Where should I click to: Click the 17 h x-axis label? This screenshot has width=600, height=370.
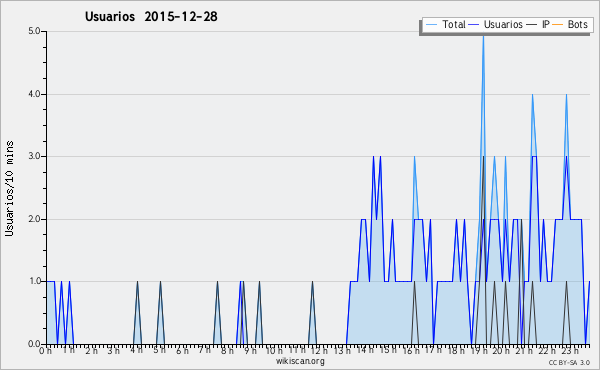click(x=433, y=350)
